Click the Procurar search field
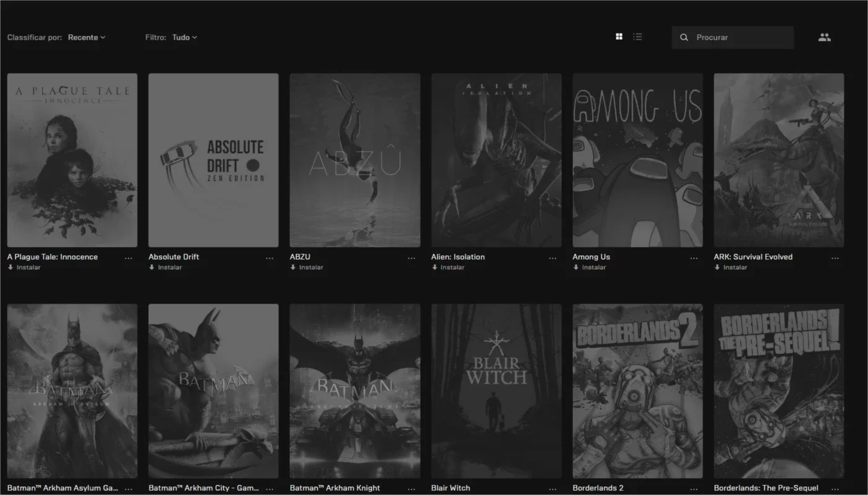Screen dimensions: 868x495 (x=733, y=37)
